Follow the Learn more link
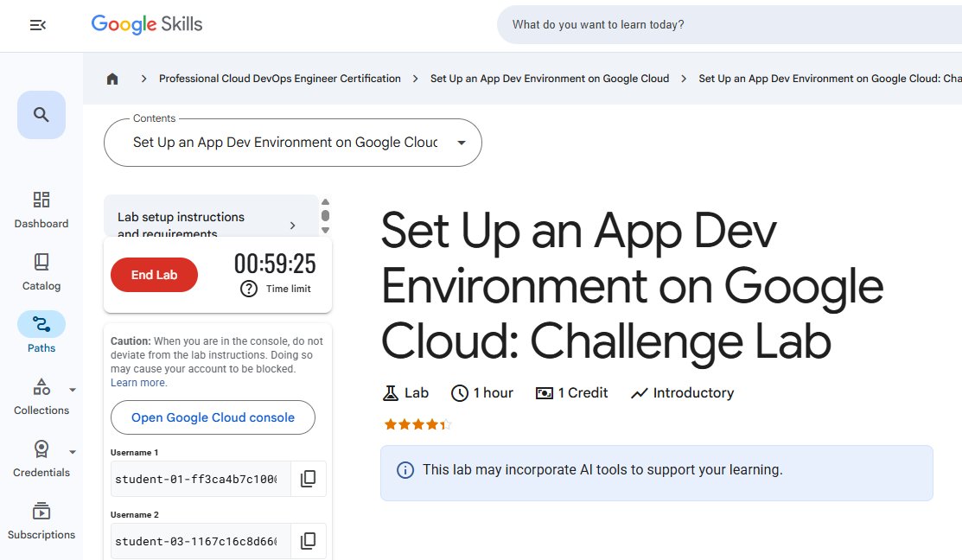Viewport: 962px width, 560px height. point(138,383)
